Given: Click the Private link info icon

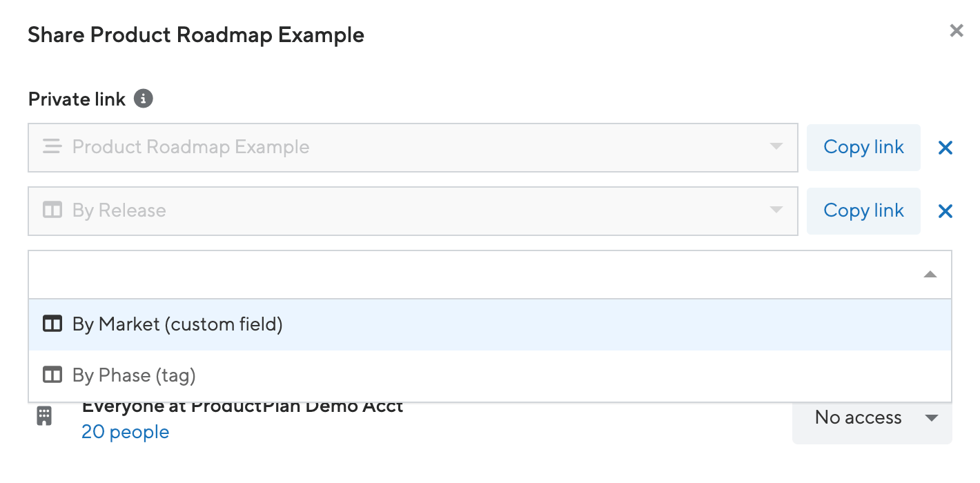Looking at the screenshot, I should (144, 99).
